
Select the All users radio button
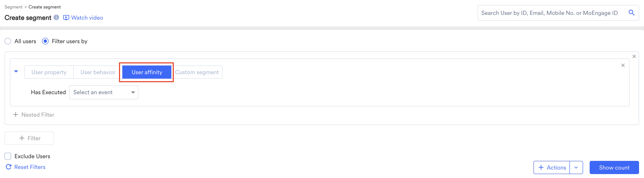(x=8, y=41)
